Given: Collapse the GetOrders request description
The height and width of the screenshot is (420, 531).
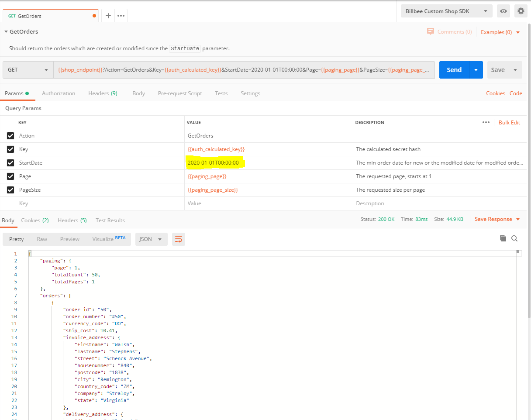Looking at the screenshot, I should 6,32.
